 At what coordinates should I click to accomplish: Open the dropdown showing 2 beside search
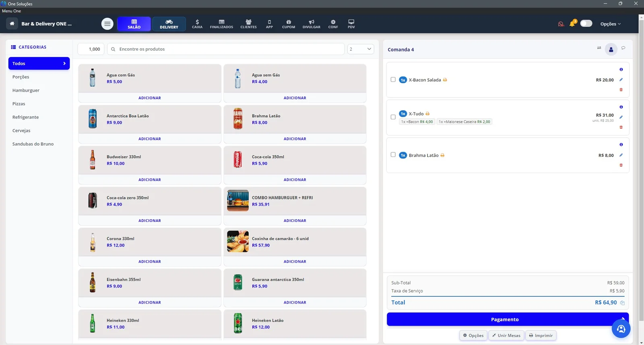pos(361,49)
